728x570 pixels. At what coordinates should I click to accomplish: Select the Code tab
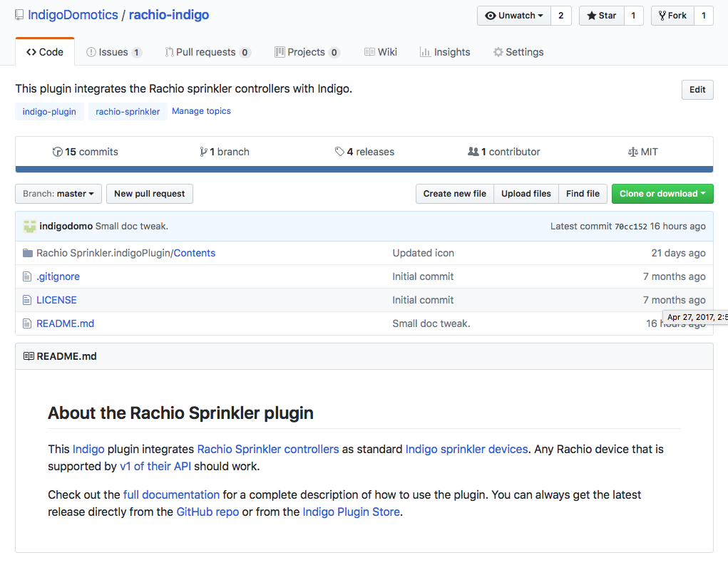coord(45,52)
